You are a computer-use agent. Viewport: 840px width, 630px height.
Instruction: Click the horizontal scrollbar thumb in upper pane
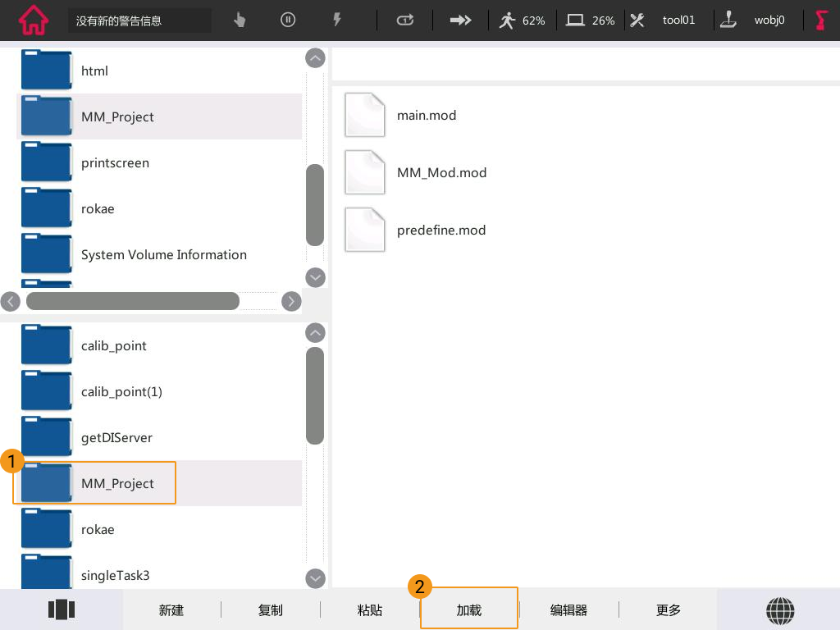[132, 301]
